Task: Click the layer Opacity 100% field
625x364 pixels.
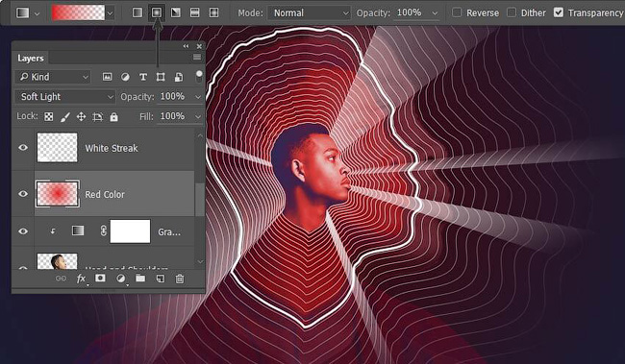Action: [173, 96]
